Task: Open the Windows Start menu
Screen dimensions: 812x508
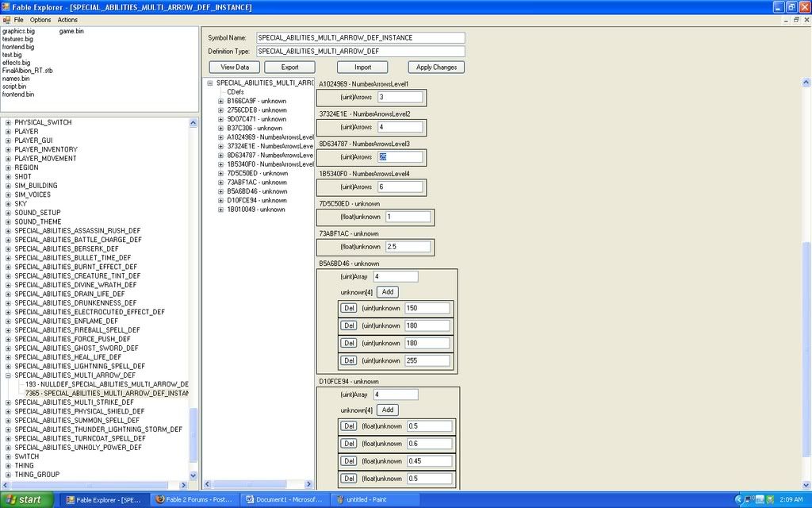Action: [x=27, y=500]
